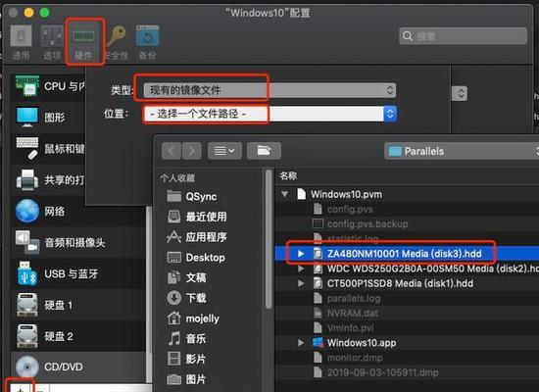Select Network (网络) hardware item
This screenshot has height=392, width=539.
78,211
